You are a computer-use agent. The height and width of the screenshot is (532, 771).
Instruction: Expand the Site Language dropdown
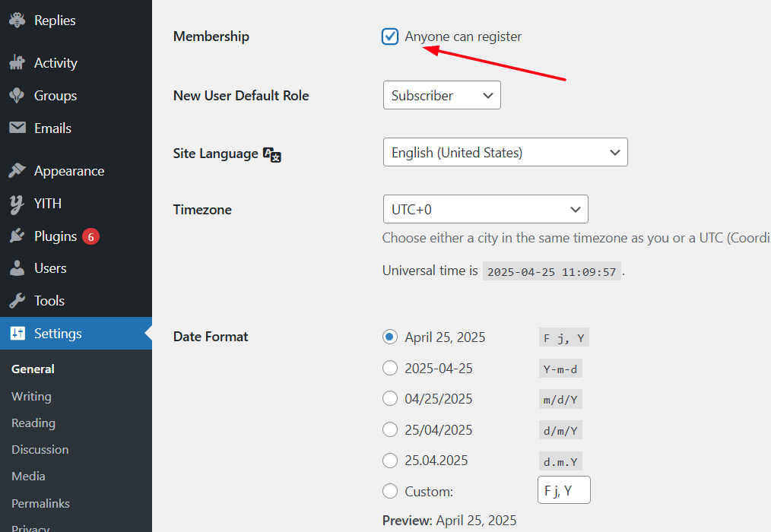[505, 153]
